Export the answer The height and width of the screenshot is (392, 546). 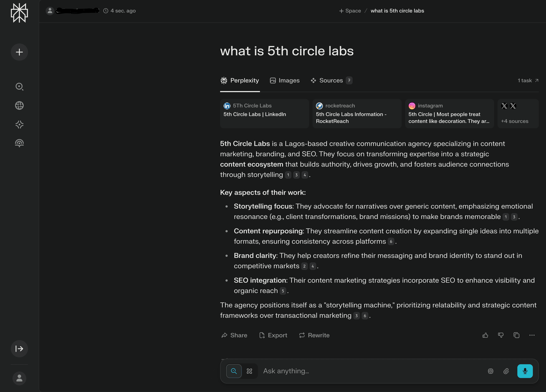(273, 335)
